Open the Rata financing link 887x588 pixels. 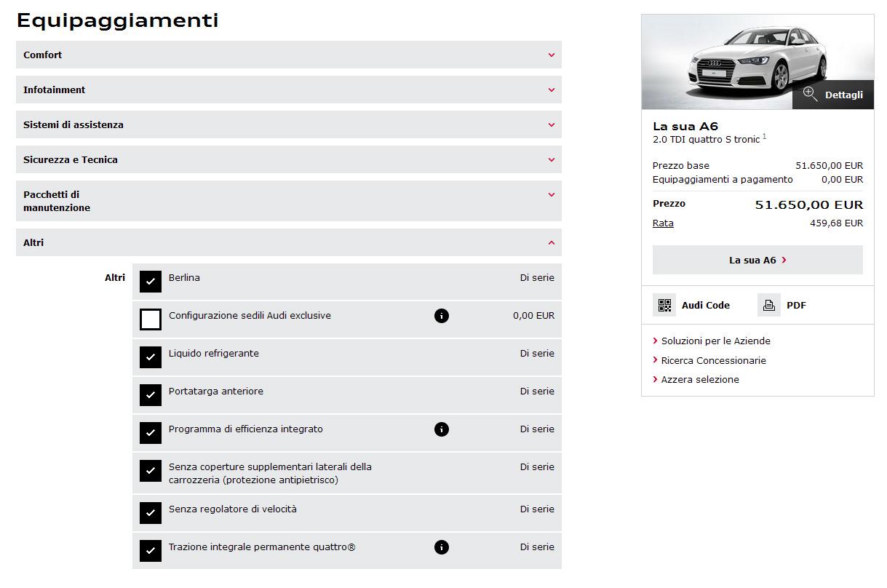point(663,223)
